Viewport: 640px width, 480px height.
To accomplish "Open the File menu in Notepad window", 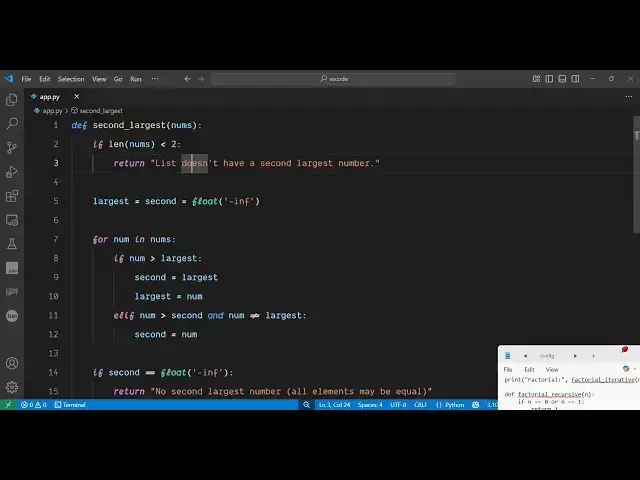I will pyautogui.click(x=508, y=369).
